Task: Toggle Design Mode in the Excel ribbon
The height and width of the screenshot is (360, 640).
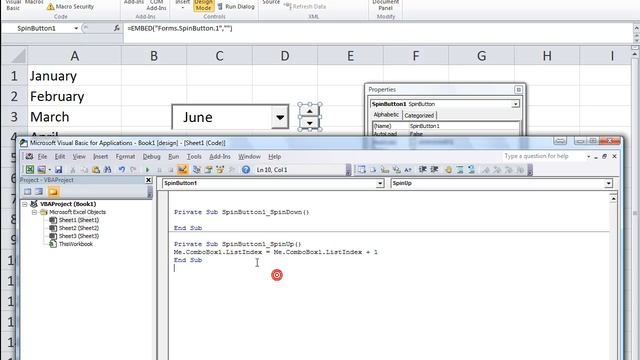Action: (x=203, y=4)
